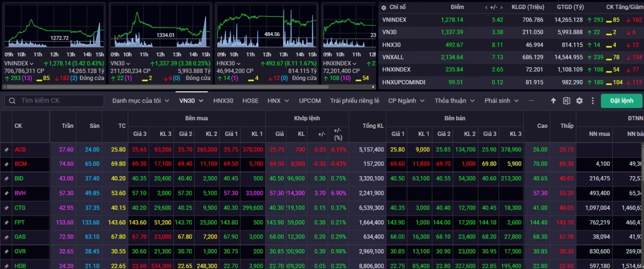
Task: Click the BVH stock symbol
Action: (x=20, y=193)
